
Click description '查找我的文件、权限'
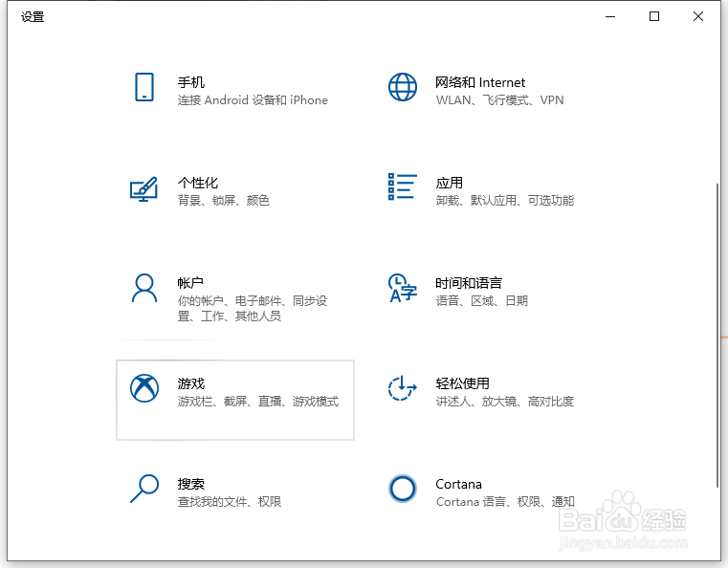point(230,502)
